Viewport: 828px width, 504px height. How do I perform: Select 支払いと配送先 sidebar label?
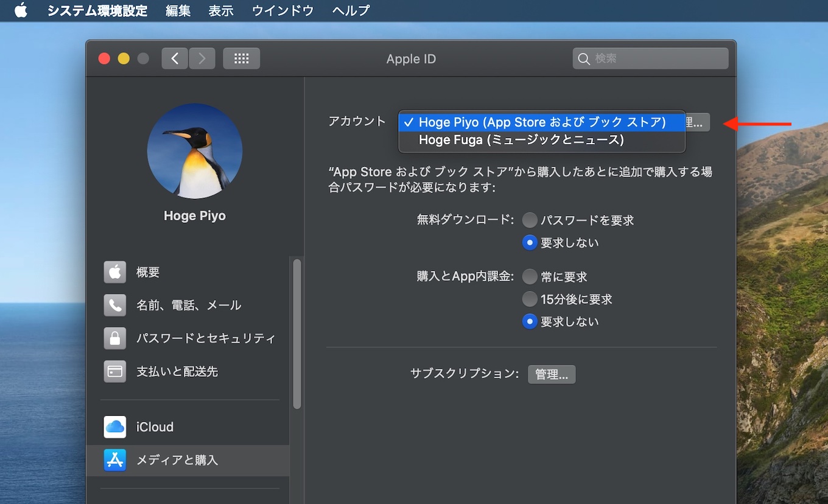(x=177, y=371)
